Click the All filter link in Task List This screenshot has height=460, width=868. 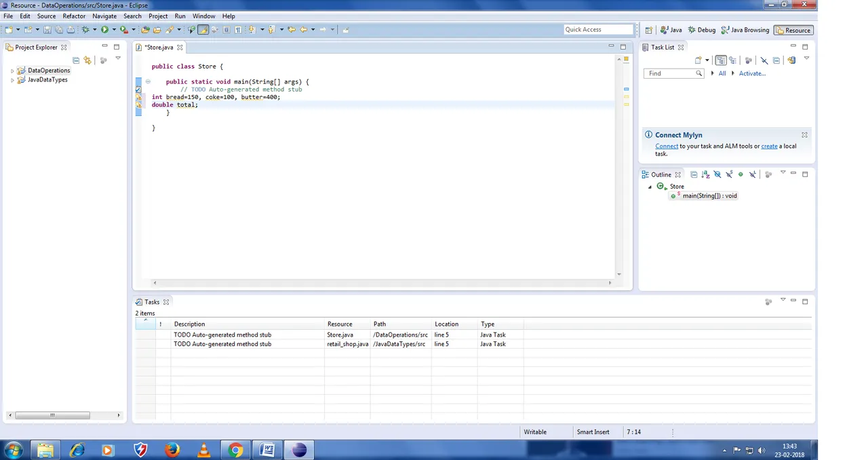pos(722,73)
